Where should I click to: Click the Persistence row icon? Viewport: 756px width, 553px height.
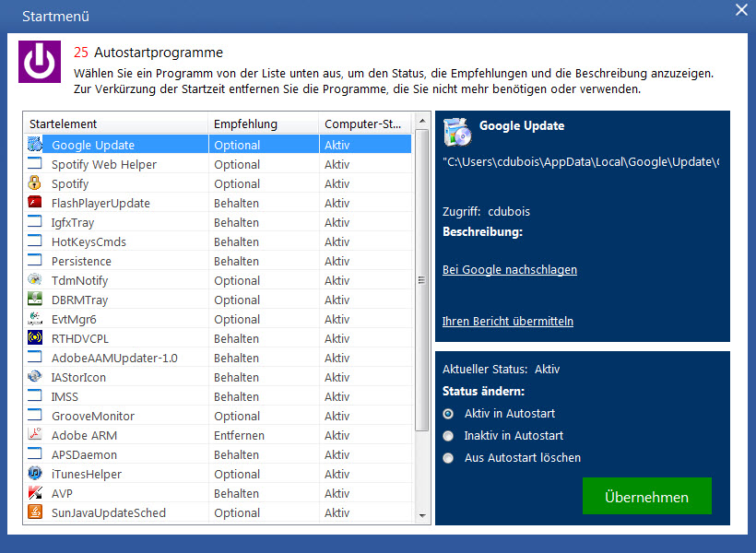pyautogui.click(x=35, y=260)
